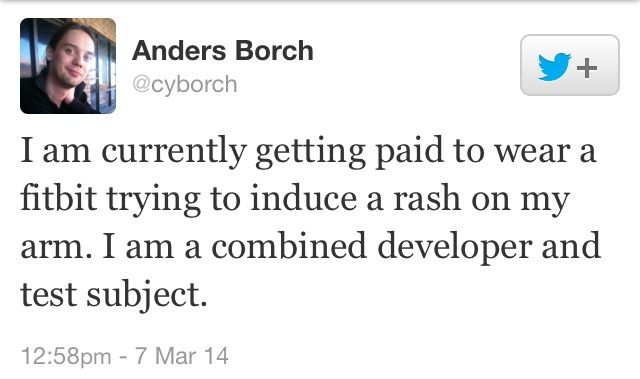This screenshot has height=379, width=640.
Task: Open the tweet timestamp 12:58pm
Action: pyautogui.click(x=66, y=356)
